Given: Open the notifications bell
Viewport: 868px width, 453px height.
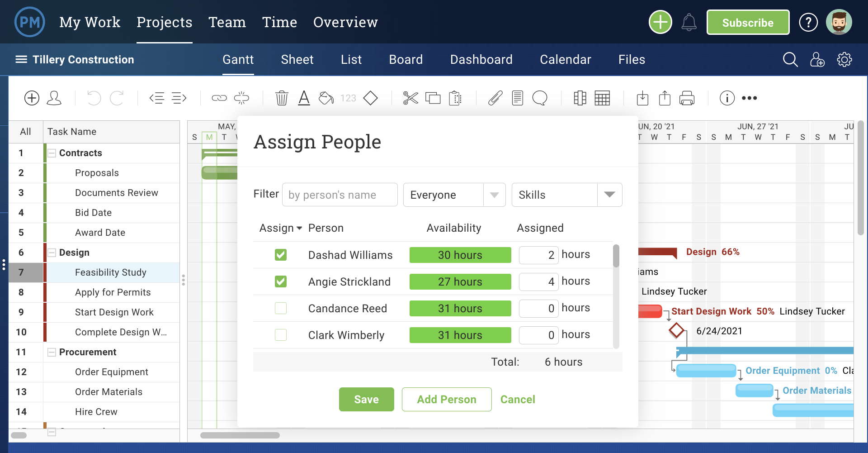Looking at the screenshot, I should (689, 22).
